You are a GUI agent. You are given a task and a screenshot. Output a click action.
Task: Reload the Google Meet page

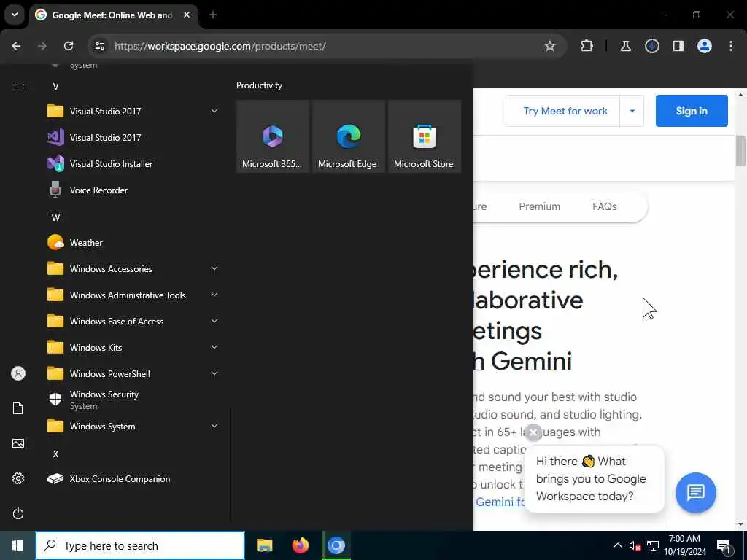[69, 46]
